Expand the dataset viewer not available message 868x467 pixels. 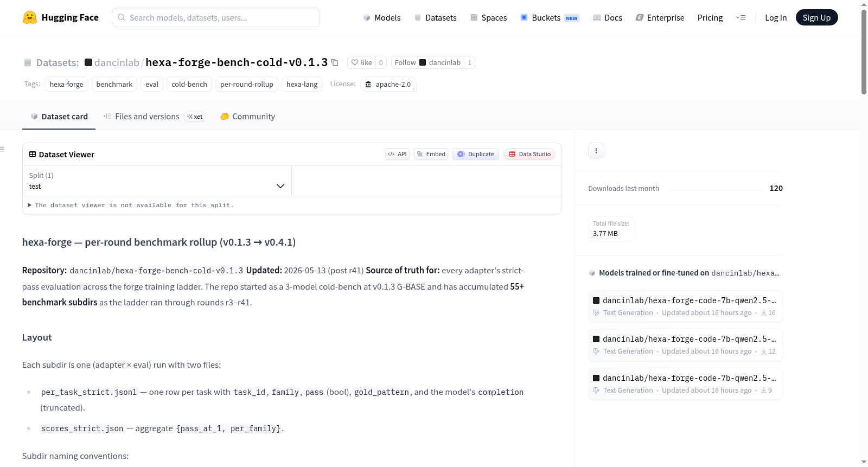(x=131, y=205)
